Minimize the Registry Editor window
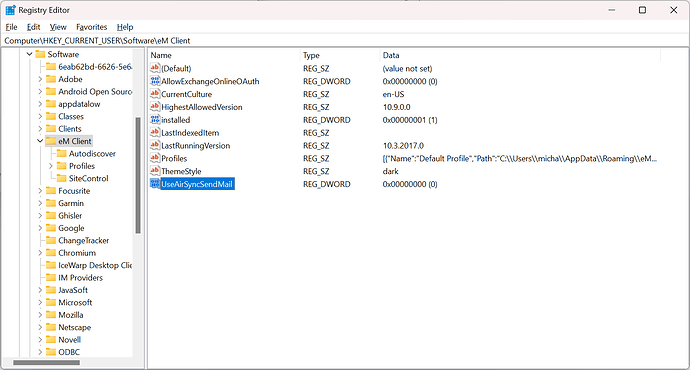Image resolution: width=690 pixels, height=370 pixels. pyautogui.click(x=612, y=10)
